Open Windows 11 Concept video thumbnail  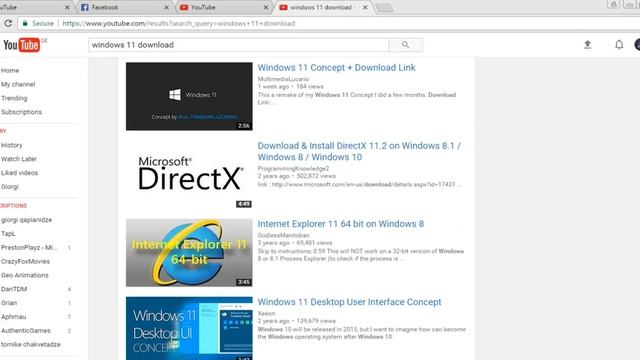[x=189, y=96]
